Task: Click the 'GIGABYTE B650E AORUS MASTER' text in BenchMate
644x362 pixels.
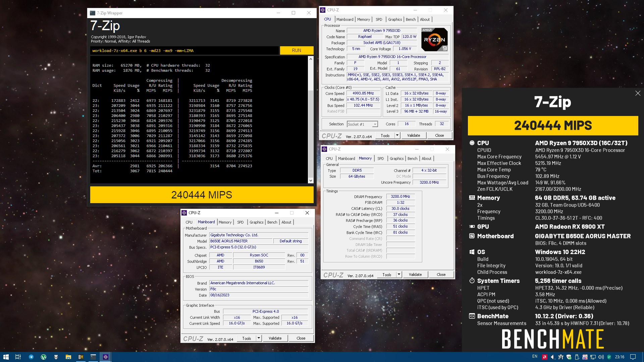Action: click(x=583, y=236)
